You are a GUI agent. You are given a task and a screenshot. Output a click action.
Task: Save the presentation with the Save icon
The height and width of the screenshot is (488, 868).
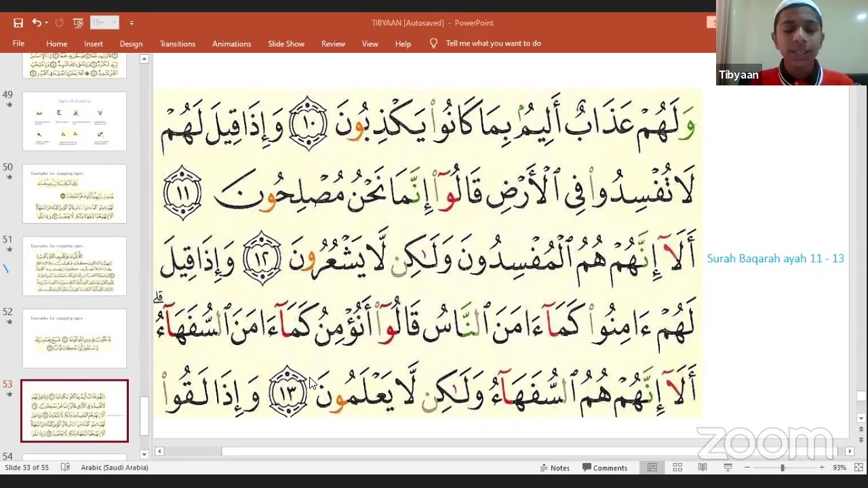pos(18,23)
